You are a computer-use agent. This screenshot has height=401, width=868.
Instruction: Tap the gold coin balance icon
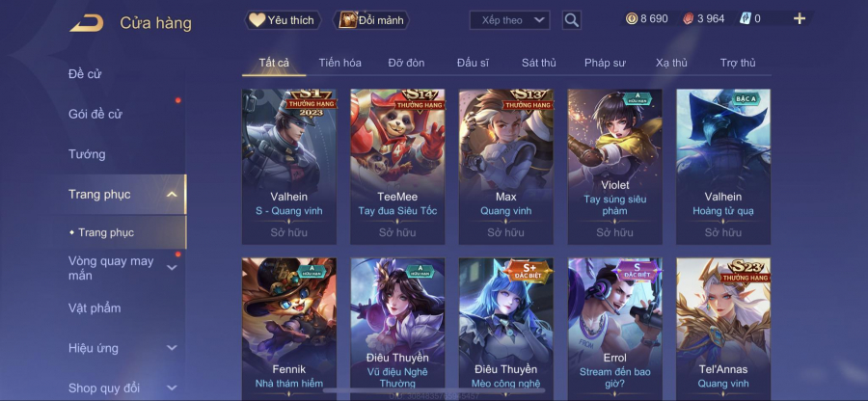coord(632,19)
